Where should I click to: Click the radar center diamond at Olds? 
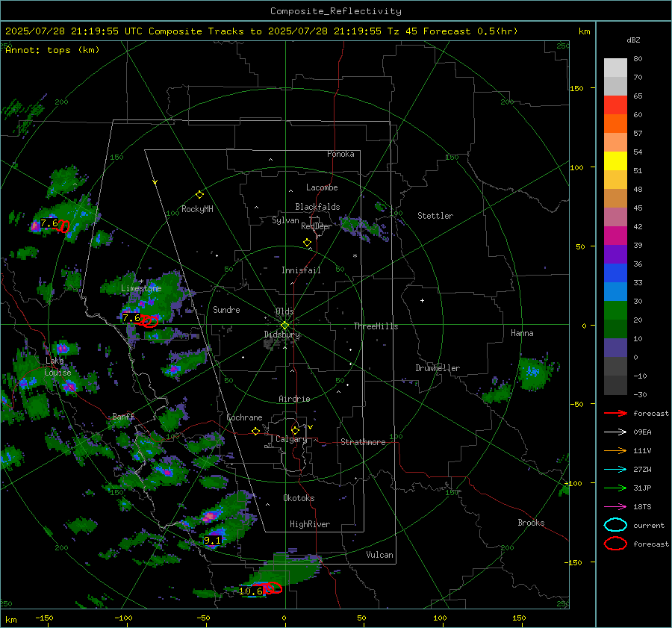coord(284,326)
